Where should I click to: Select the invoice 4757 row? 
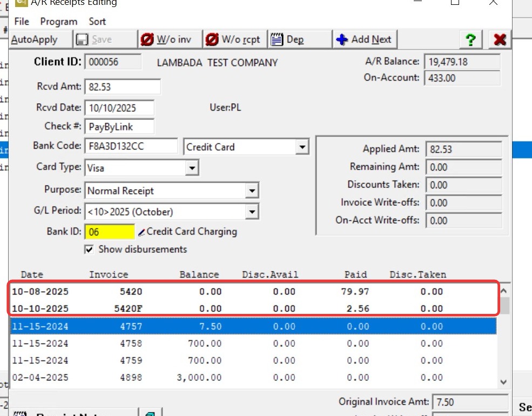point(253,326)
